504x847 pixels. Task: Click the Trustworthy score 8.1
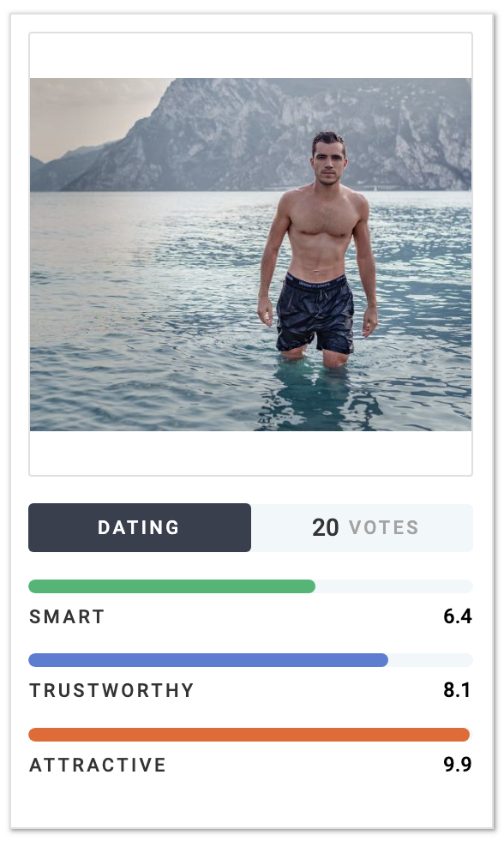click(457, 690)
